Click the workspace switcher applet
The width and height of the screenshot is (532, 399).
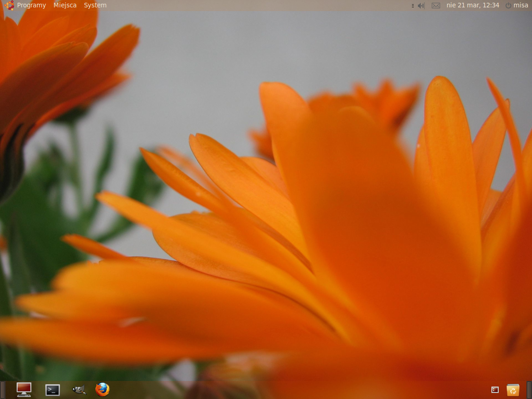[x=495, y=390]
